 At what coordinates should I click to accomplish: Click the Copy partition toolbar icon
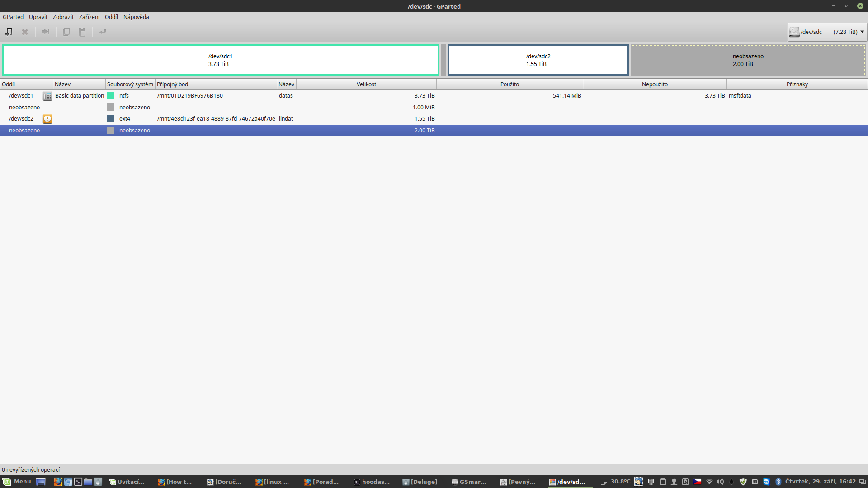pyautogui.click(x=66, y=32)
